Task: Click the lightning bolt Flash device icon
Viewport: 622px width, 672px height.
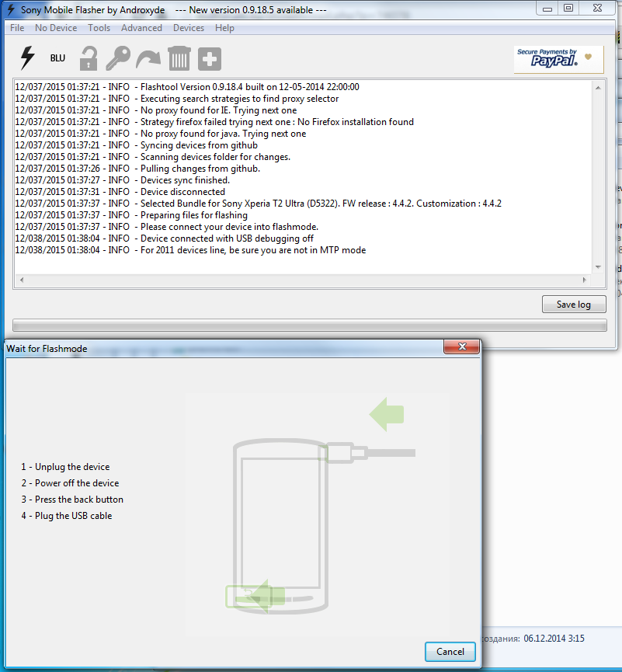Action: pos(27,57)
